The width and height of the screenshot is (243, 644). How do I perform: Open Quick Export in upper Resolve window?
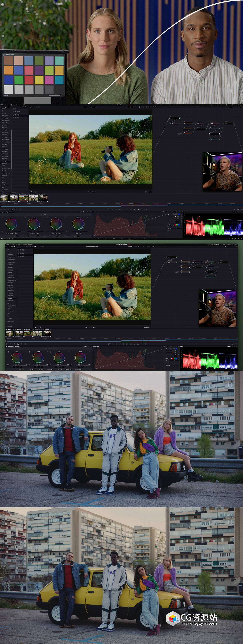(x=215, y=105)
